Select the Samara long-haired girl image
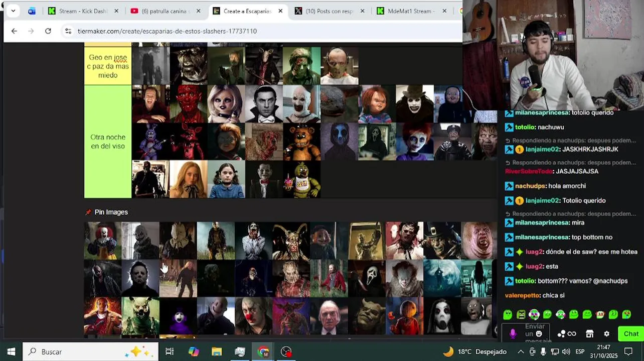This screenshot has width=644, height=361. (479, 278)
